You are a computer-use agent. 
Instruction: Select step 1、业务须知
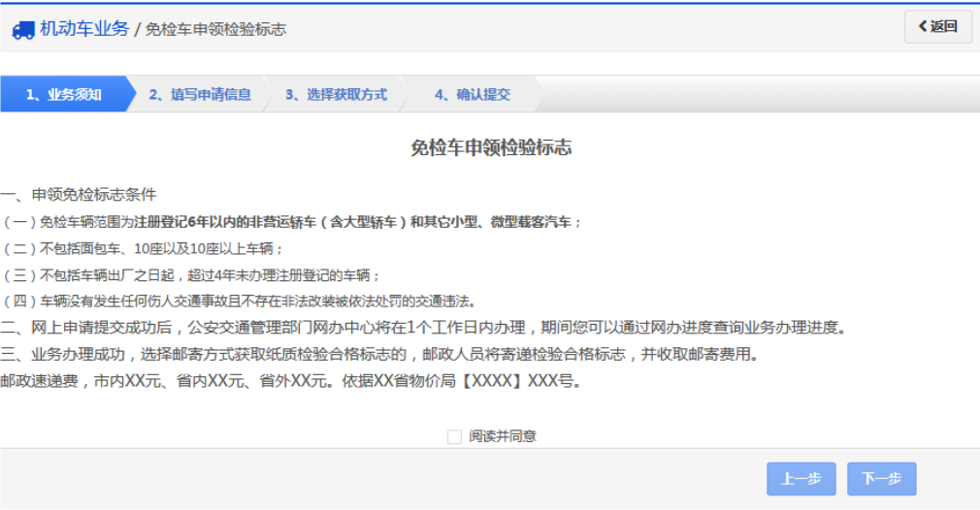pos(64,95)
